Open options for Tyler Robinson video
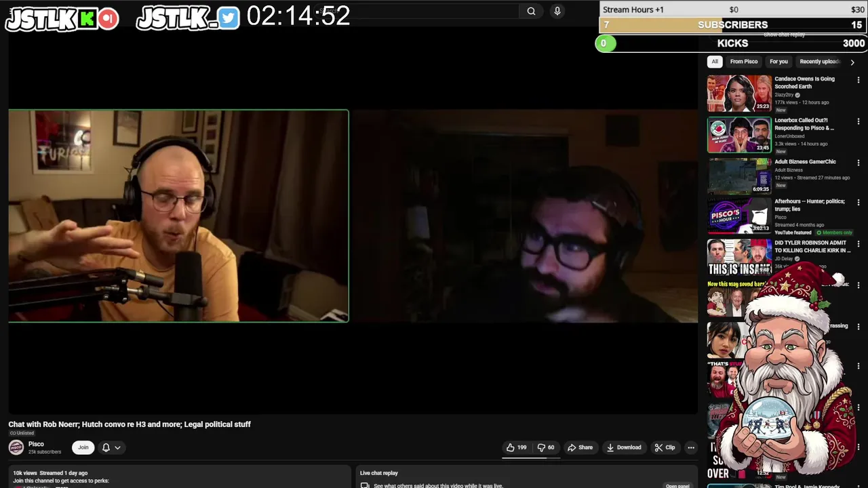868x488 pixels. point(859,244)
